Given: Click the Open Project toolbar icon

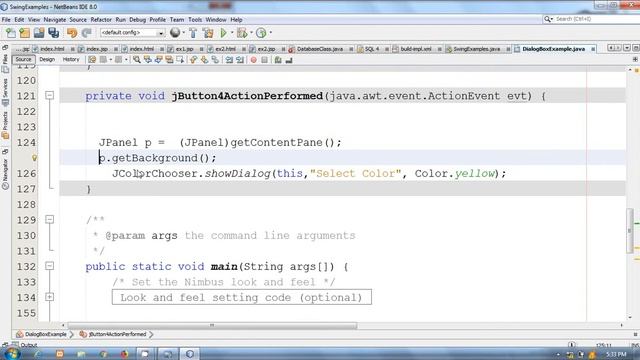Looking at the screenshot, I should (x=39, y=33).
